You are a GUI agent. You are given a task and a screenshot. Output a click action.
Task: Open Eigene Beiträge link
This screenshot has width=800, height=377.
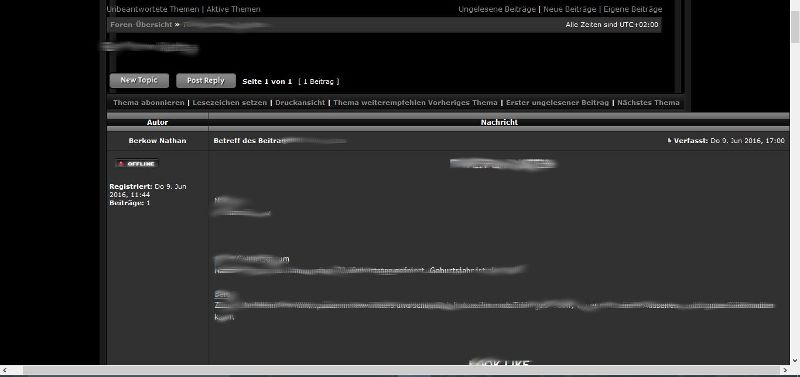pos(633,9)
